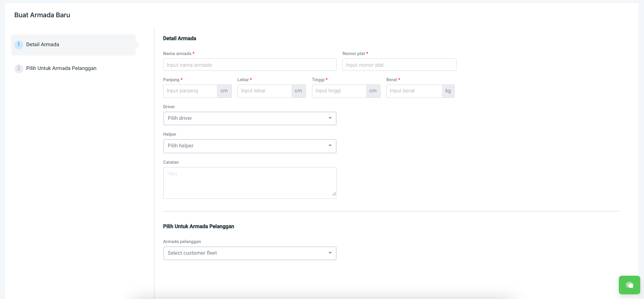Click the Panjang input field

click(190, 91)
